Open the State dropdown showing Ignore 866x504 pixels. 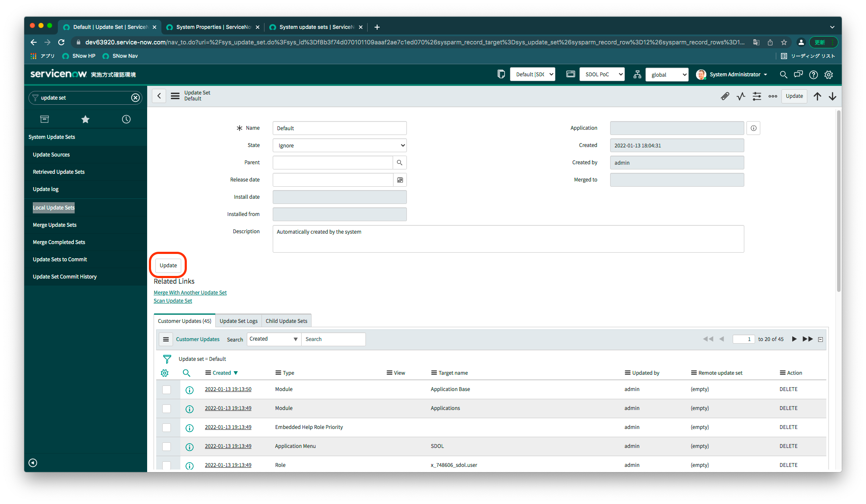(x=339, y=145)
